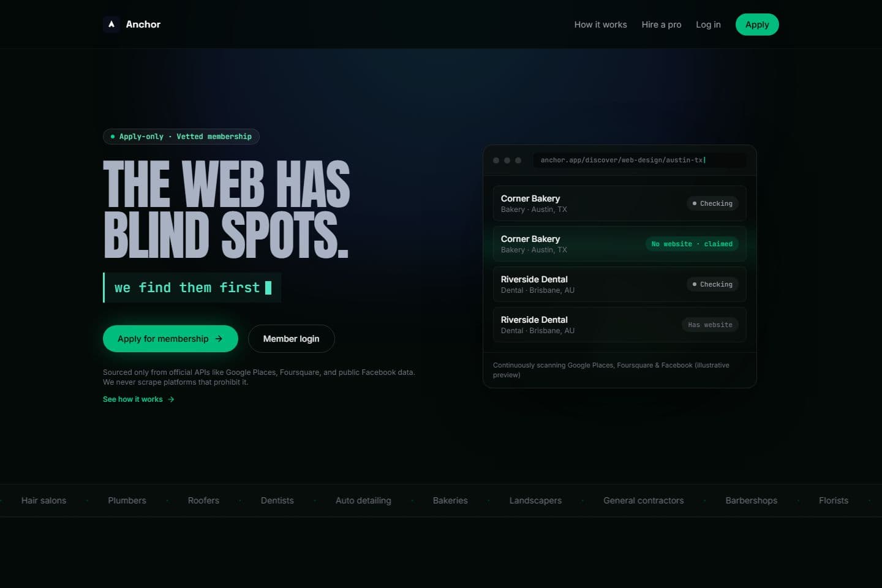The width and height of the screenshot is (882, 588).
Task: Select Corner Bakery row with No website claimed
Action: (620, 244)
